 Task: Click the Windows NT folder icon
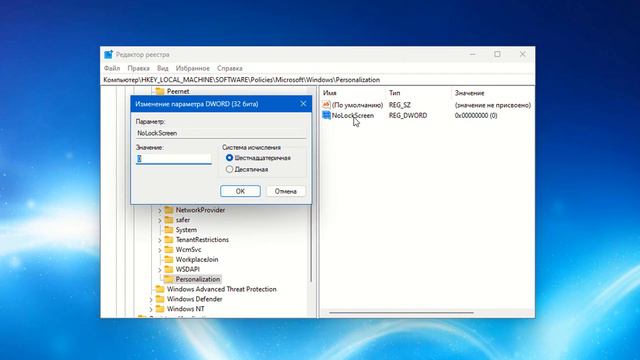tap(160, 309)
